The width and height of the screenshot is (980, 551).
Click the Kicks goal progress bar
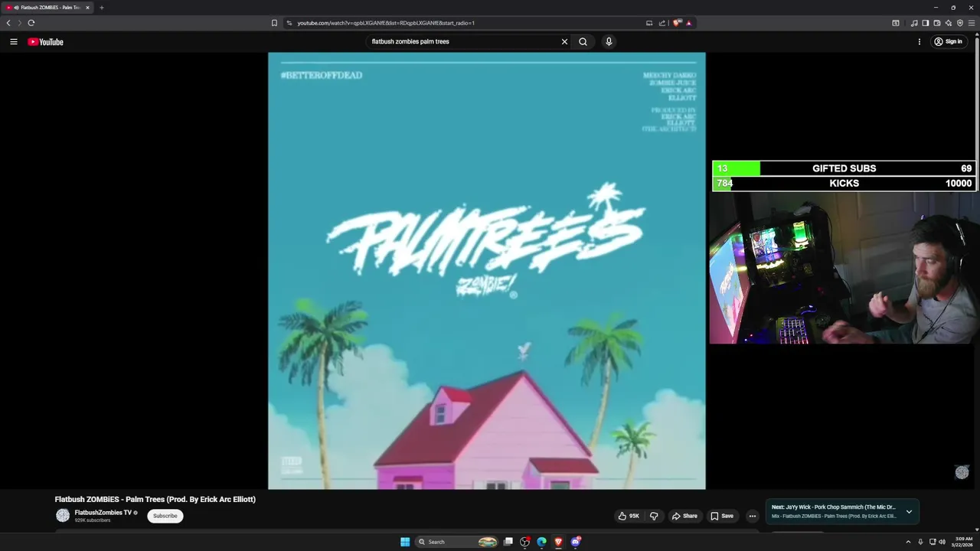click(843, 184)
